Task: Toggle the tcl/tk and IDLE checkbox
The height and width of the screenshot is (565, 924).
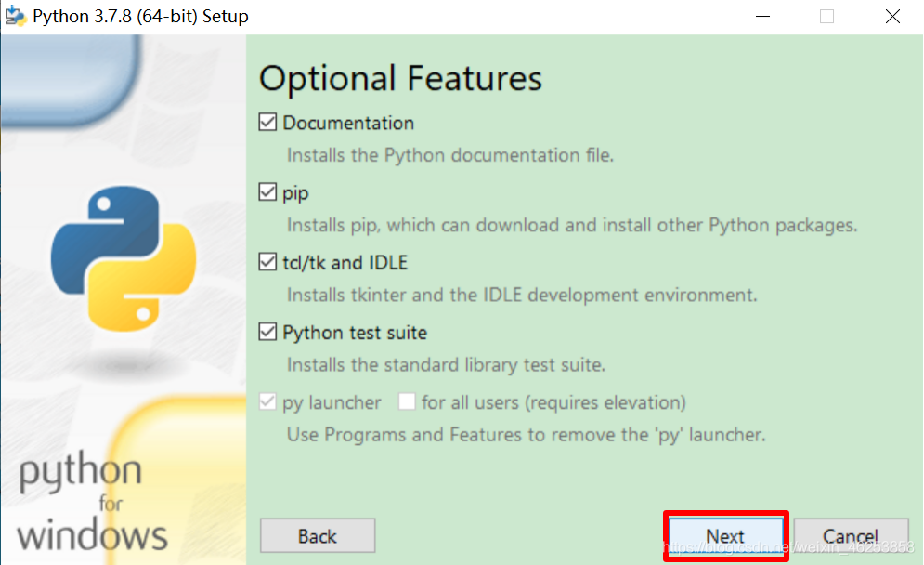Action: (x=267, y=261)
